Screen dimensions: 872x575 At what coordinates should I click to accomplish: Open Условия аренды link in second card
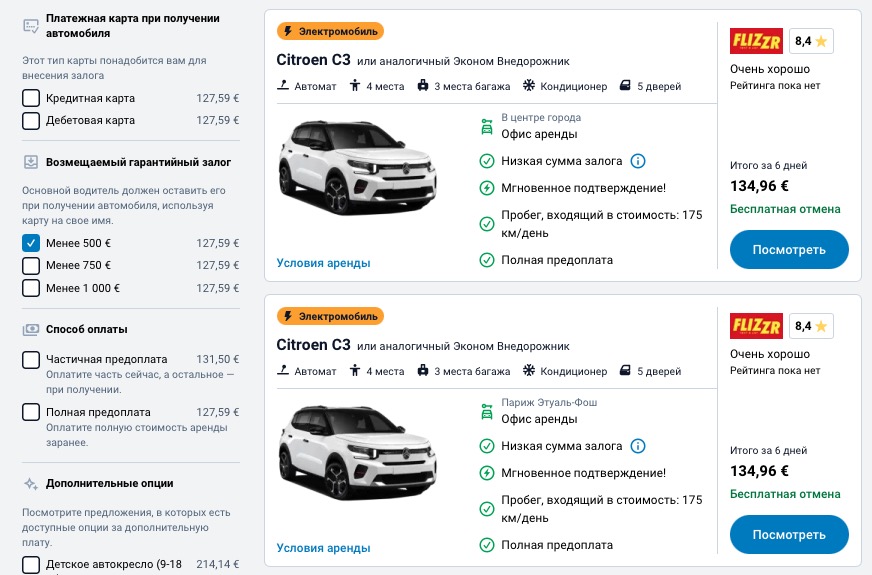point(323,548)
